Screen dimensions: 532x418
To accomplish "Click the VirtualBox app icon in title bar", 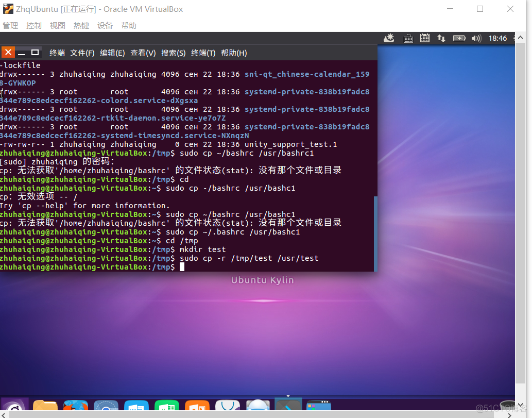I will [x=8, y=9].
